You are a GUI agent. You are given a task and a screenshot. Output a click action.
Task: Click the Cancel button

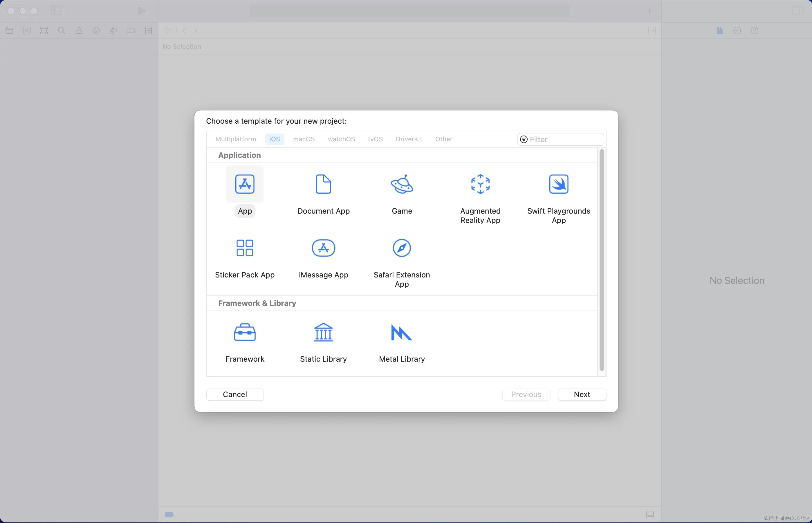point(235,394)
